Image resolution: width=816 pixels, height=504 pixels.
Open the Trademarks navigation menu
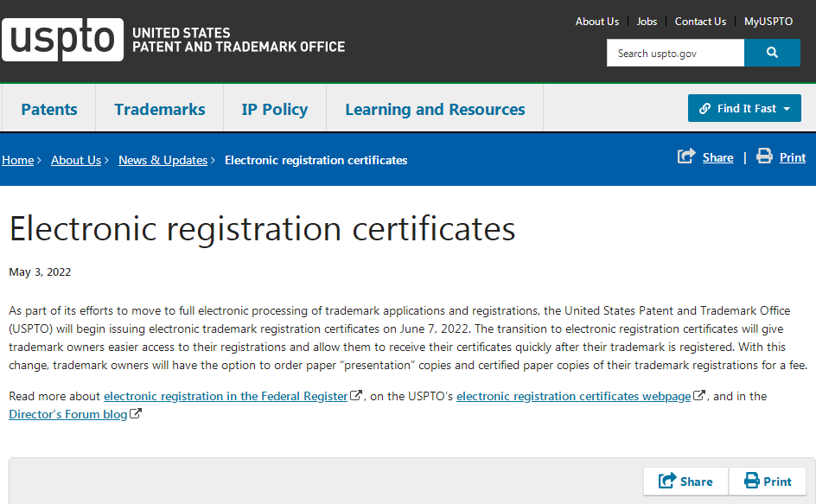(160, 109)
